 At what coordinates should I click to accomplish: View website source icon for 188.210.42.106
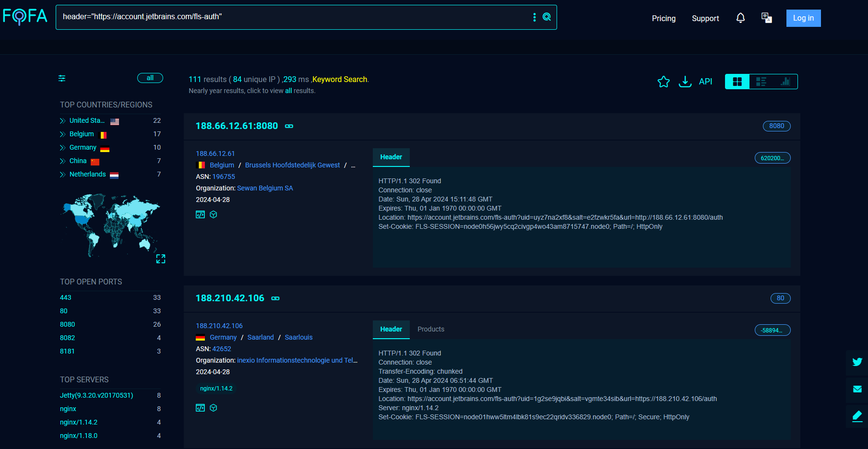[x=201, y=408]
